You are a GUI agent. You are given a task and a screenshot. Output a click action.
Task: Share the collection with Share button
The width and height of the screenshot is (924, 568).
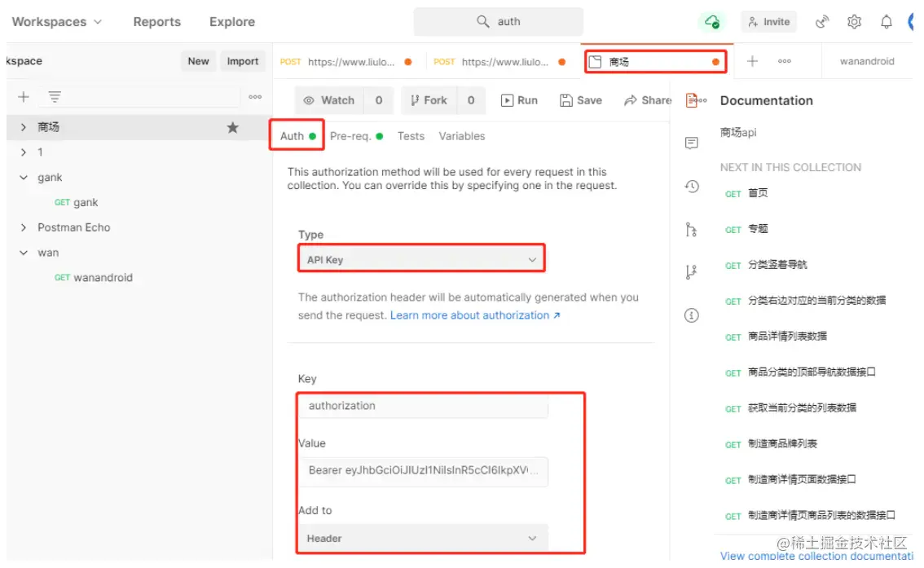click(648, 100)
